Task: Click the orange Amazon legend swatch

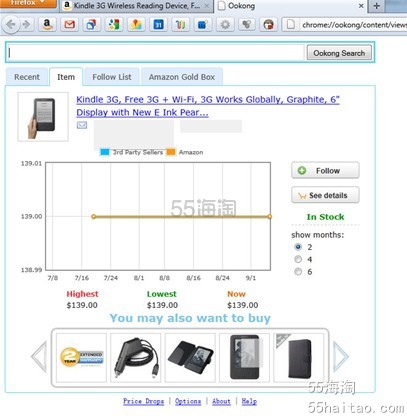Action: 171,152
